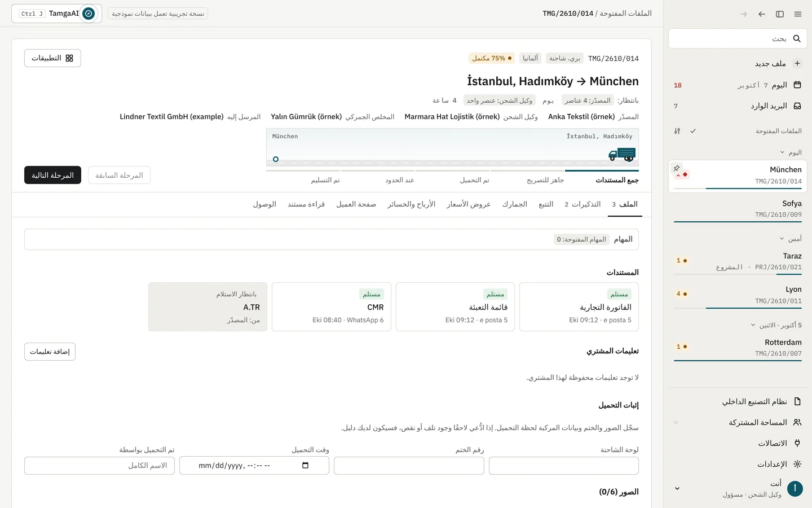Open the filter sliders icon in الملفات المفتوحة

[x=677, y=131]
